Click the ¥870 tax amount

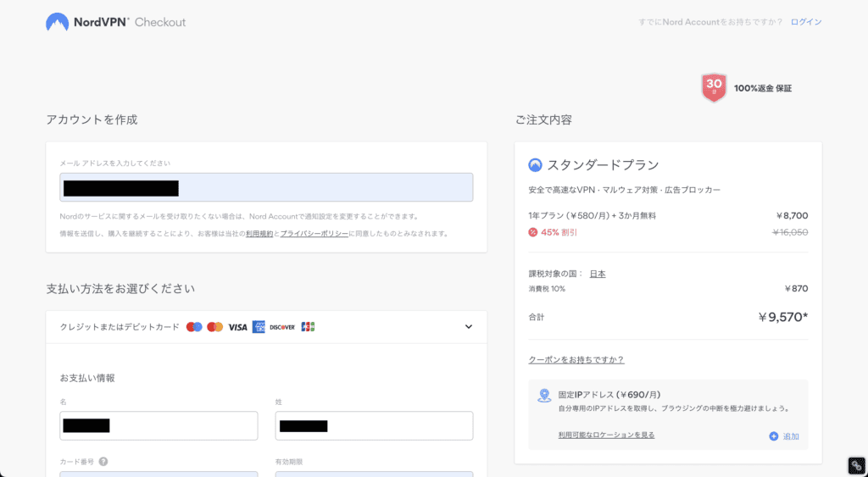tap(796, 289)
